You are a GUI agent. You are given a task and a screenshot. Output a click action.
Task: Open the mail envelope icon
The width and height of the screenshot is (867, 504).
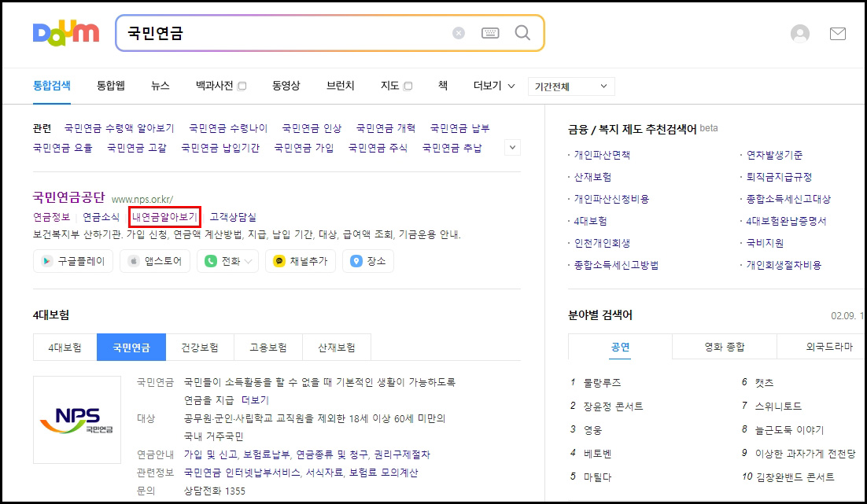tap(838, 34)
